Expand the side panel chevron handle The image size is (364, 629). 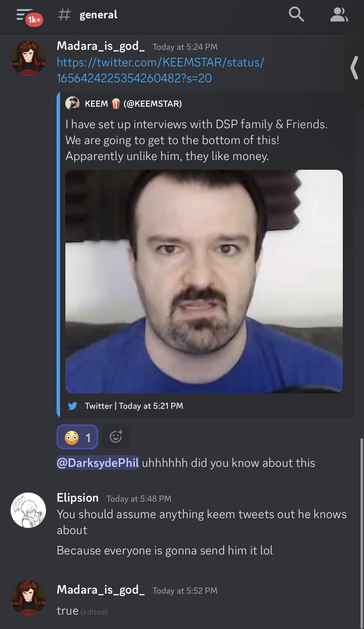(354, 68)
